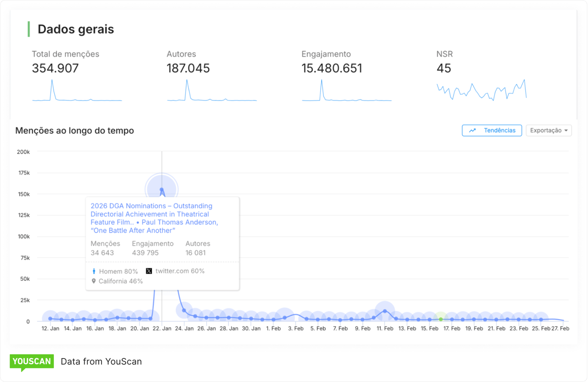Click the green YouScan logo
Screen dimensions: 588x382
pyautogui.click(x=31, y=361)
